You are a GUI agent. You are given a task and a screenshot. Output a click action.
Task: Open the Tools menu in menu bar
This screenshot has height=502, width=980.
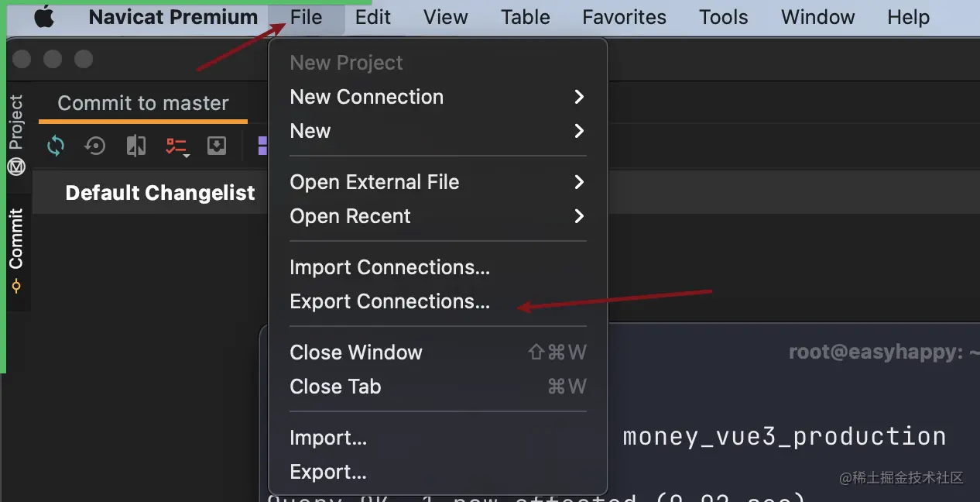click(x=723, y=17)
